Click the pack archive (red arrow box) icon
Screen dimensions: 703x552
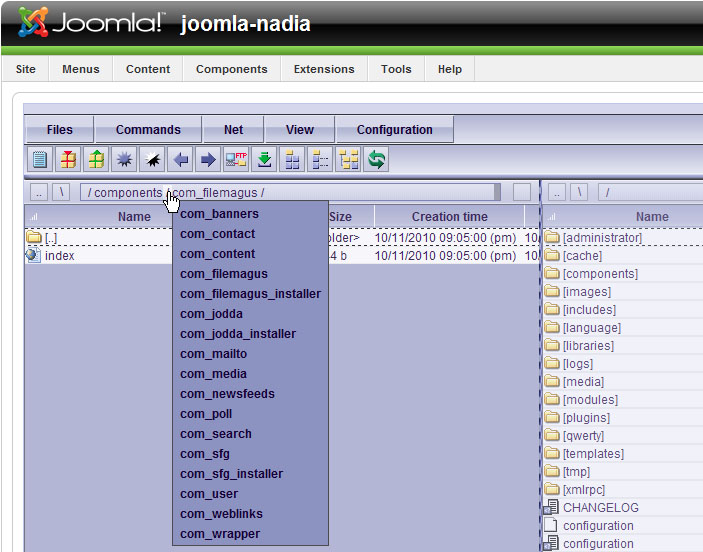(x=68, y=159)
